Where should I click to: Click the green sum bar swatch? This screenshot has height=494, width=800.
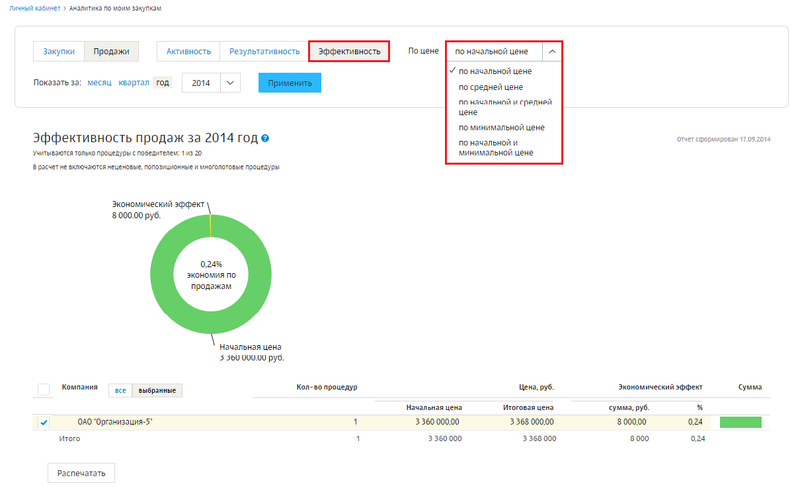(740, 423)
